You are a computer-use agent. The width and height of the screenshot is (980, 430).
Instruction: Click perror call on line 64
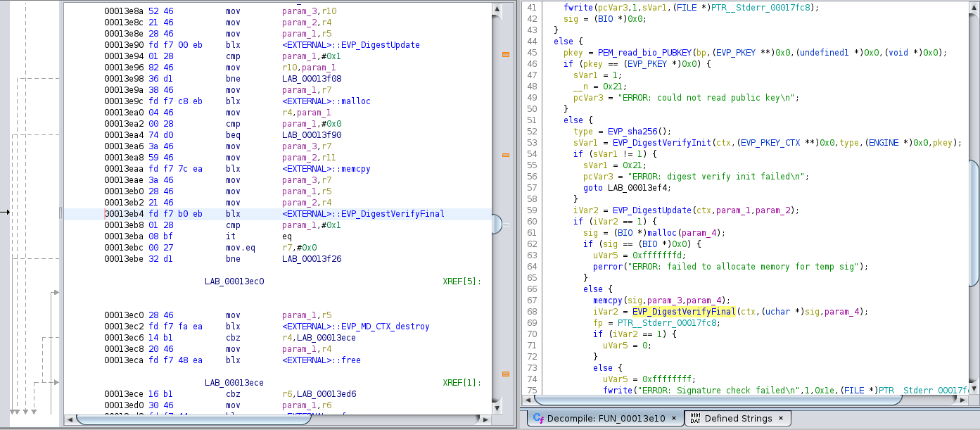[606, 267]
